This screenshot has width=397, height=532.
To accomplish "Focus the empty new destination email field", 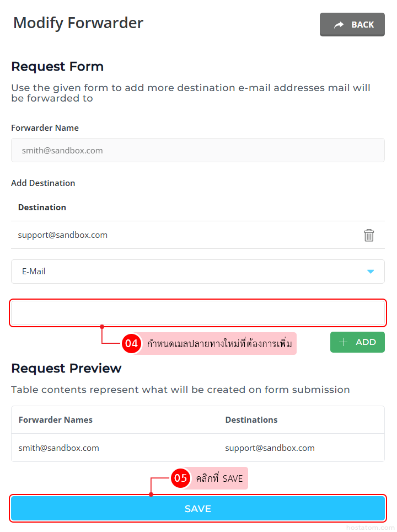I will pos(197,313).
